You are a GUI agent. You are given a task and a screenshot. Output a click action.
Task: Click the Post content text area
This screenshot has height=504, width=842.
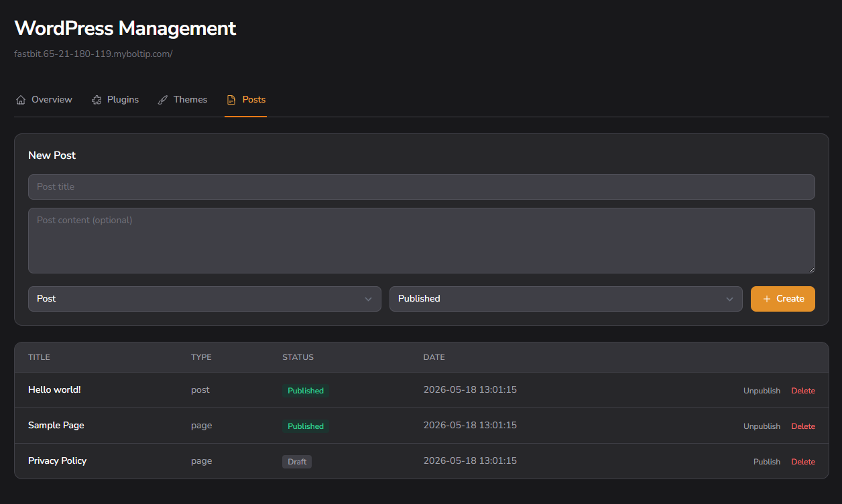[x=422, y=241]
